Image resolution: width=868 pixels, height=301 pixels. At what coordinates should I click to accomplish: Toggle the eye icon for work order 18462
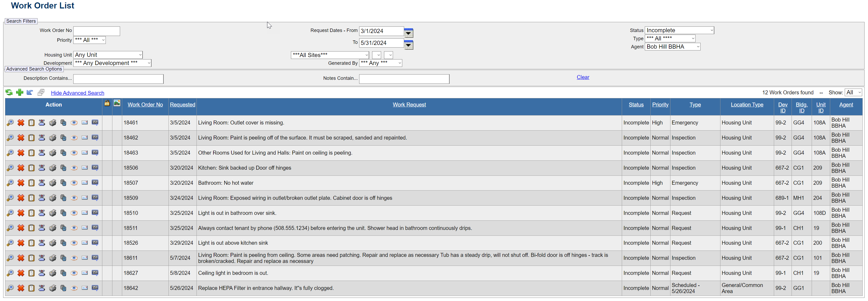click(74, 138)
